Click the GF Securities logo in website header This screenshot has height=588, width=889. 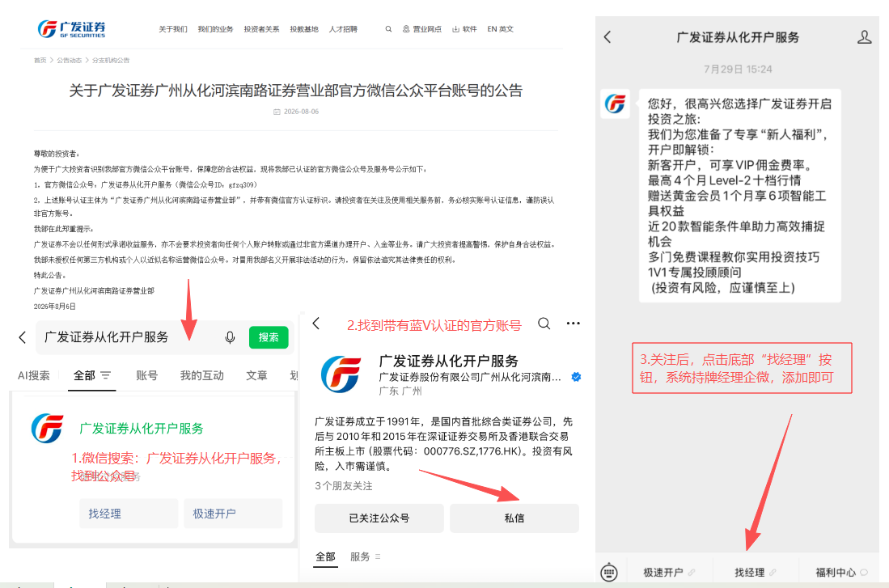71,29
